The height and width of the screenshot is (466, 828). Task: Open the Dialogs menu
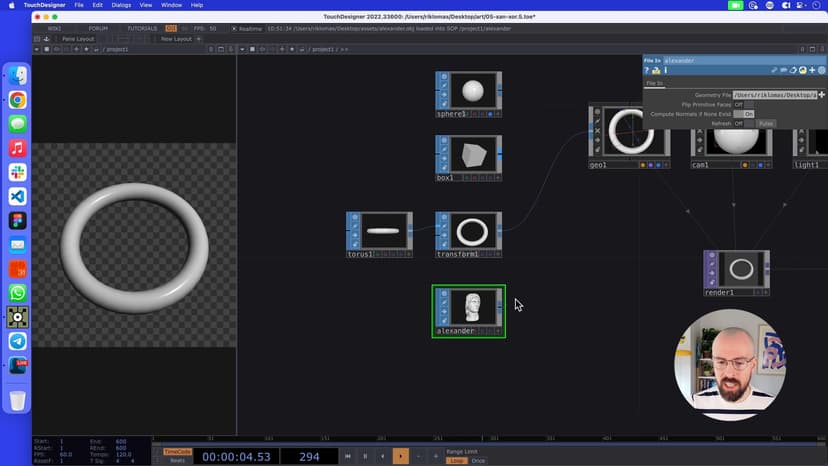point(121,5)
